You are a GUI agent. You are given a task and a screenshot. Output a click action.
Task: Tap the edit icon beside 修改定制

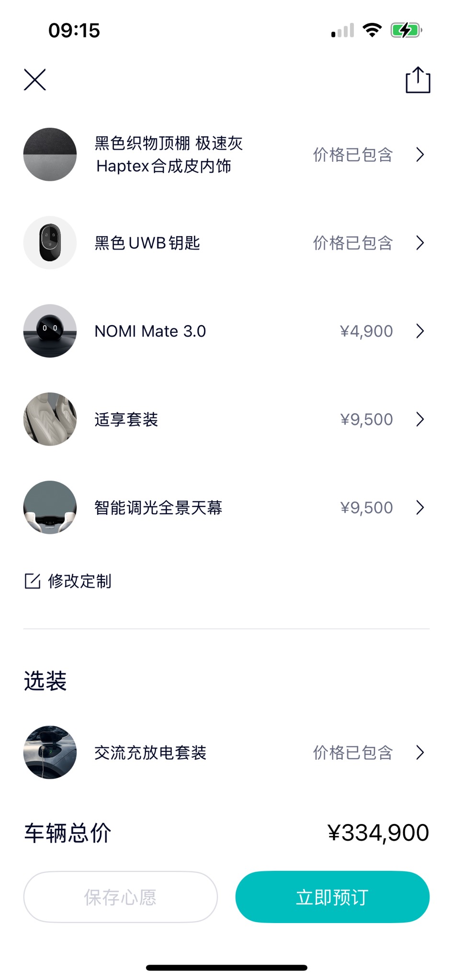32,581
